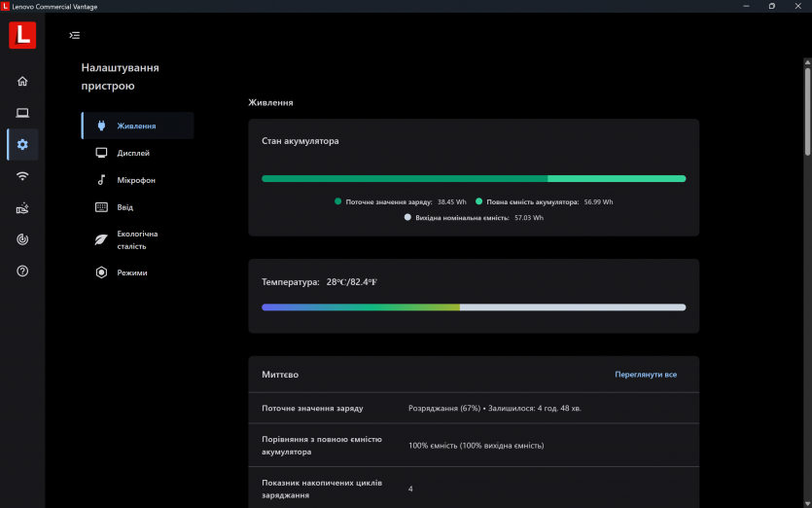Click the help question mark icon

pyautogui.click(x=22, y=271)
